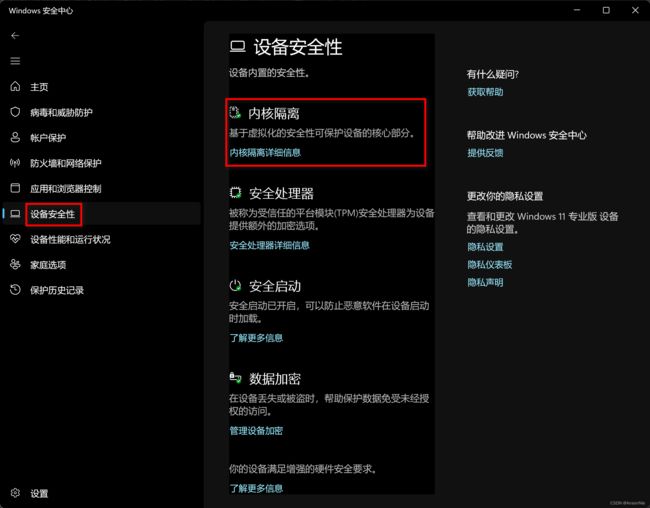This screenshot has width=650, height=508.
Task: Open 主页 in the sidebar
Action: point(39,87)
